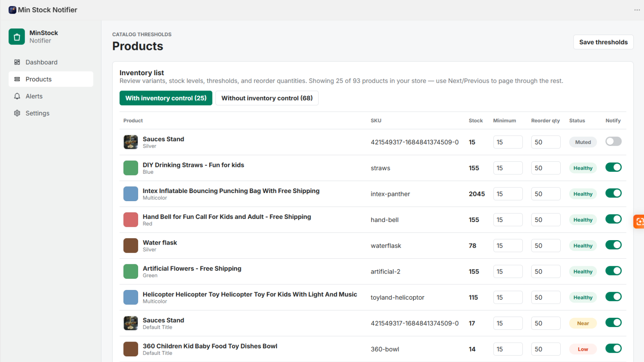Switch to With inventory control tab
This screenshot has height=362, width=644.
coord(166,98)
